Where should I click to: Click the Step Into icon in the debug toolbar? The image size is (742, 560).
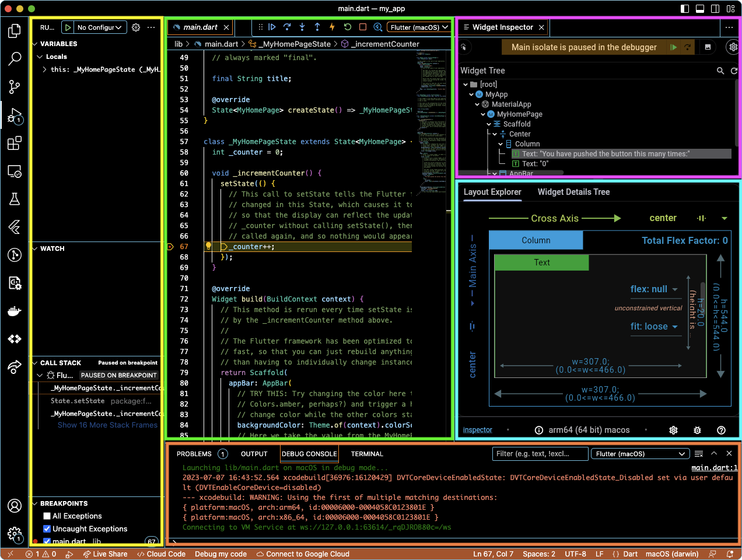pyautogui.click(x=301, y=26)
